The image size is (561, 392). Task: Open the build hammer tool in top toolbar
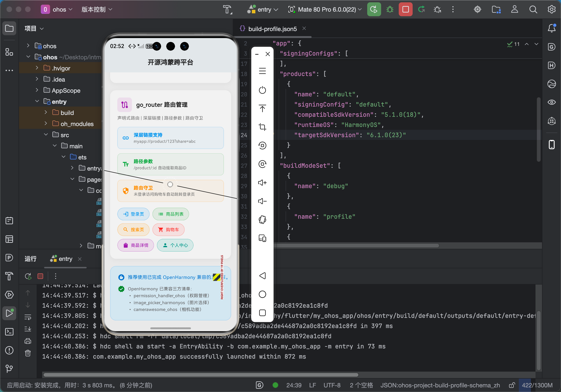[227, 9]
